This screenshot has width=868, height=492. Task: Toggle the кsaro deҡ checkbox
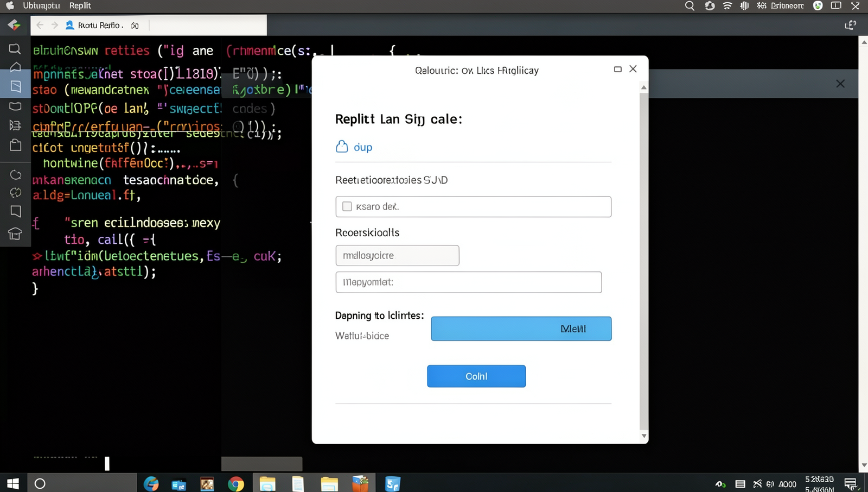click(x=347, y=206)
